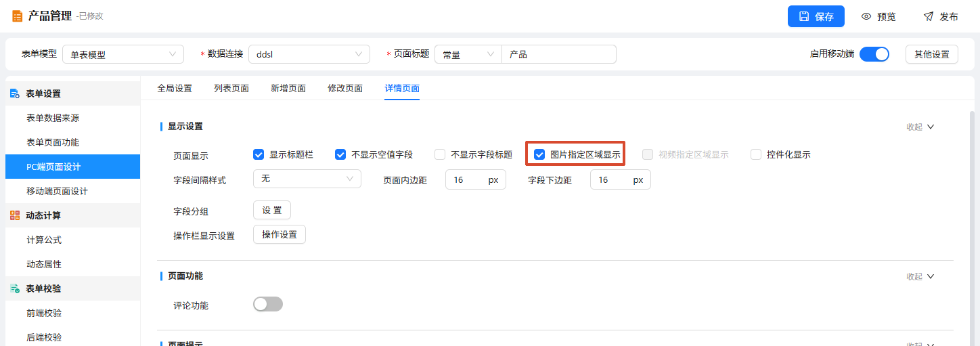Check the 控件化显示 checkbox
The width and height of the screenshot is (980, 346).
(x=756, y=154)
